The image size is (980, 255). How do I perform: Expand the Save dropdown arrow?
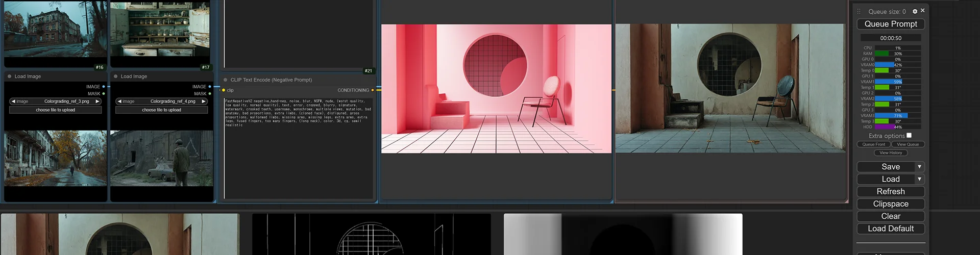pos(919,167)
